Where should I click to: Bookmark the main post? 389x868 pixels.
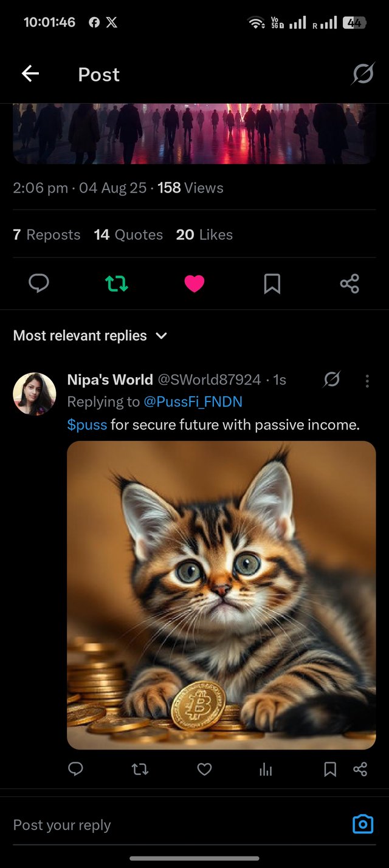pyautogui.click(x=272, y=283)
